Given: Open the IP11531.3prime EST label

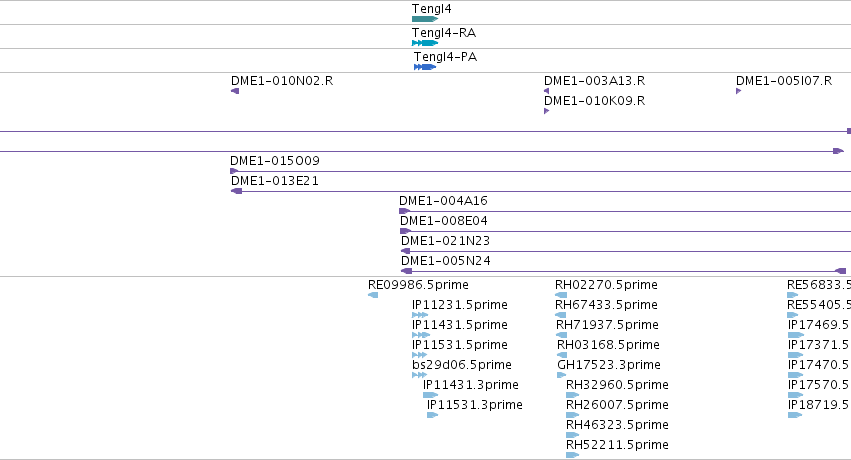Looking at the screenshot, I should tap(475, 405).
